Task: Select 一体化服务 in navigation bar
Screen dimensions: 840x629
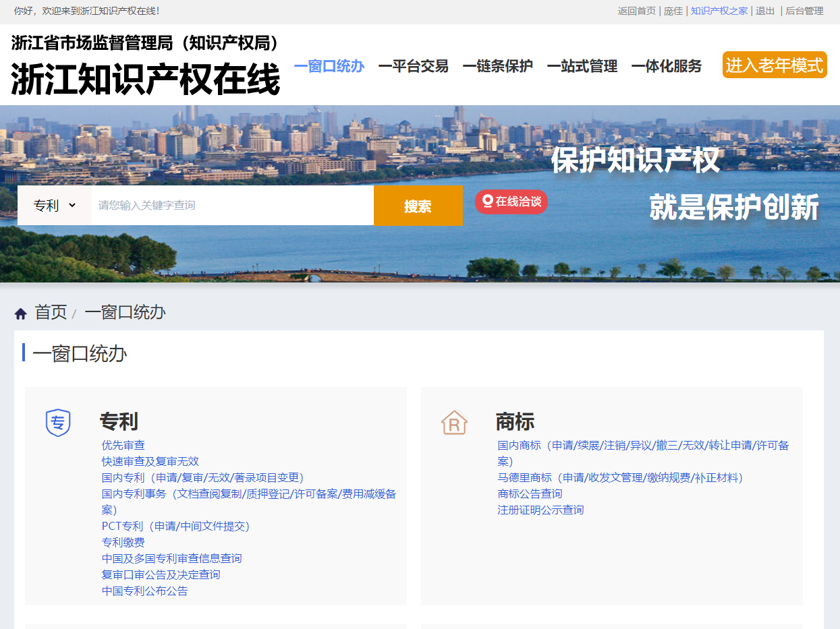Action: 666,66
